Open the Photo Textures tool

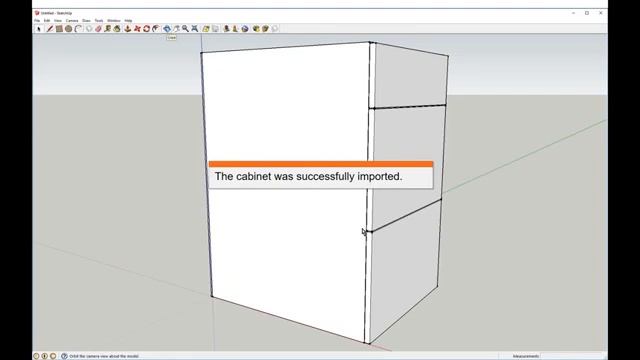point(235,29)
